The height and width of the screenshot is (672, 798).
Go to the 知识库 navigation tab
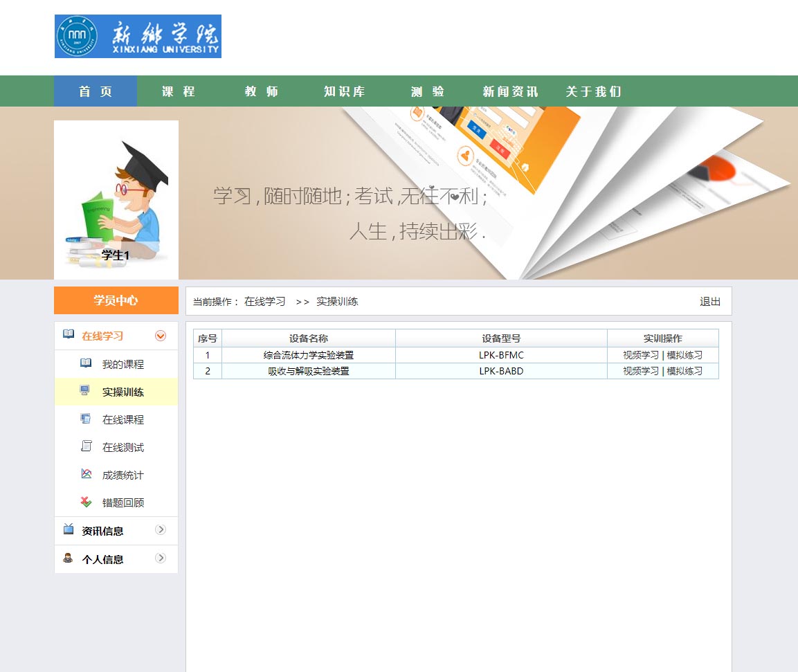(x=344, y=91)
